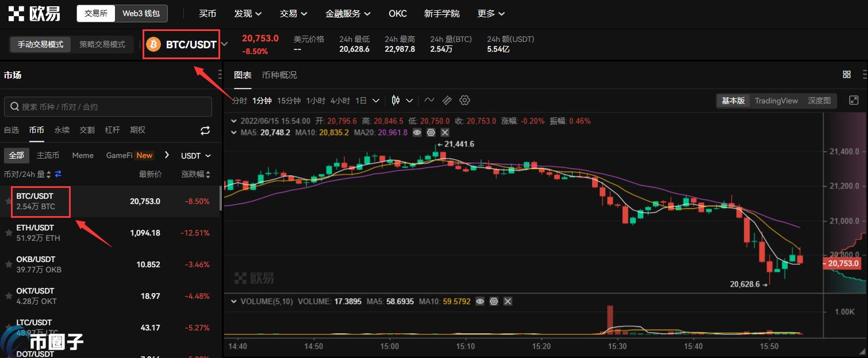
Task: Click the grid layout icon above chart
Action: 846,75
